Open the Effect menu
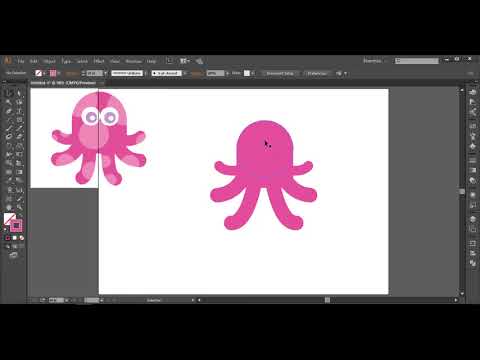480x360 pixels. pyautogui.click(x=99, y=61)
